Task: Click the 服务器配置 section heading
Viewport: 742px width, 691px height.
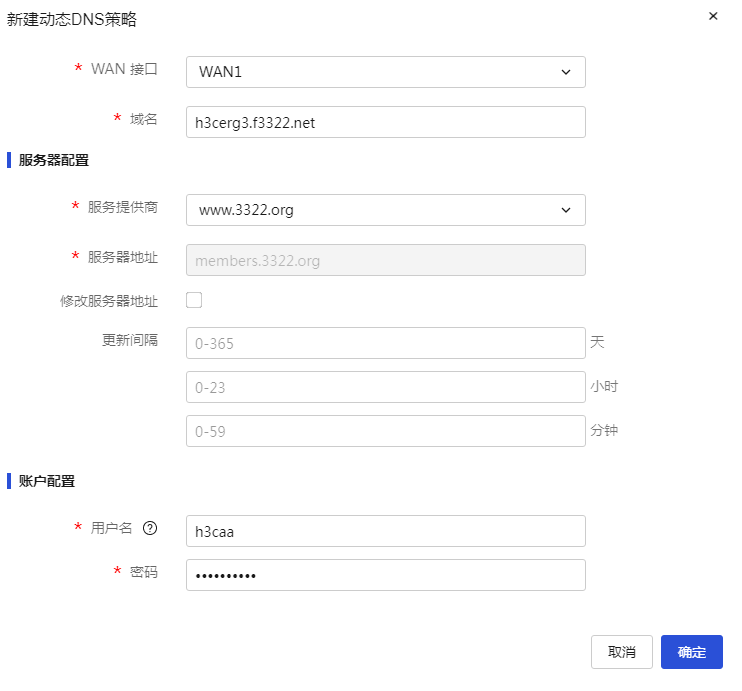Action: pos(53,160)
